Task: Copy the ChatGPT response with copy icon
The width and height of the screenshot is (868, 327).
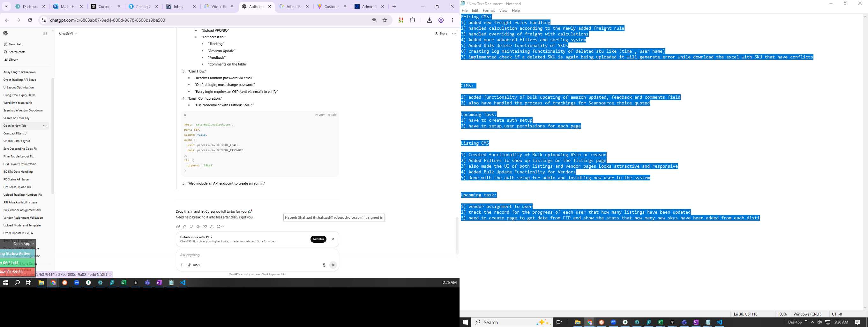Action: pos(178,226)
